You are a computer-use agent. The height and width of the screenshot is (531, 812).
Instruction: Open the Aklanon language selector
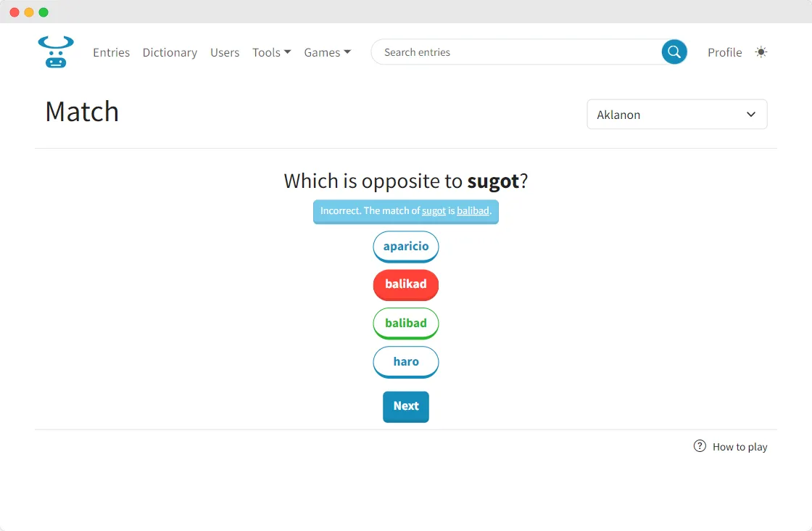click(677, 115)
